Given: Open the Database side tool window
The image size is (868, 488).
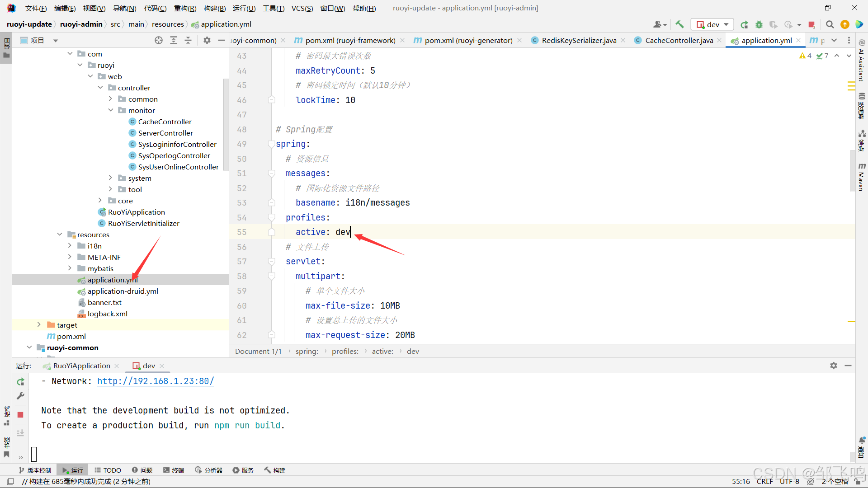Looking at the screenshot, I should click(x=862, y=106).
